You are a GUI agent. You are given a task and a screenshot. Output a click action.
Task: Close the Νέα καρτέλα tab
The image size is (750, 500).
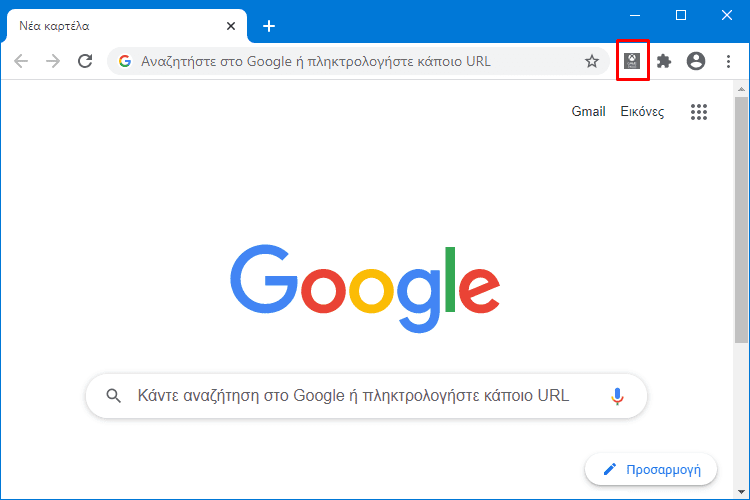231,26
